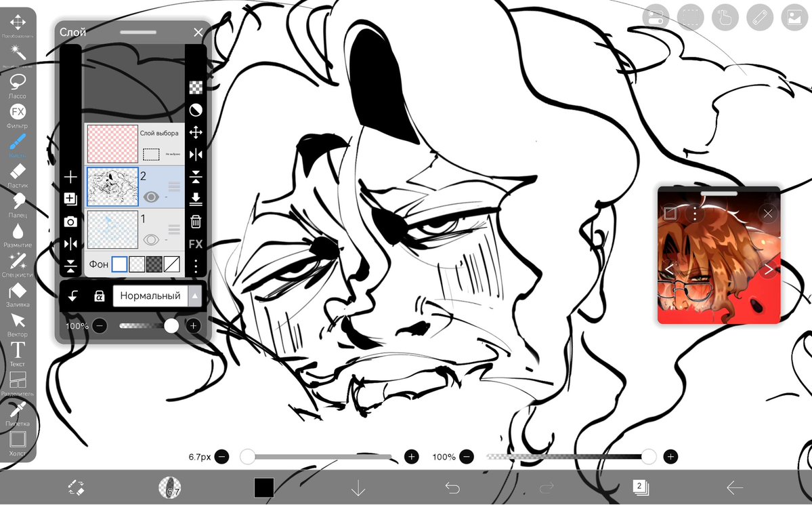Go back with left arrow in bottom bar
Viewport: 812px width, 505px height.
[735, 488]
